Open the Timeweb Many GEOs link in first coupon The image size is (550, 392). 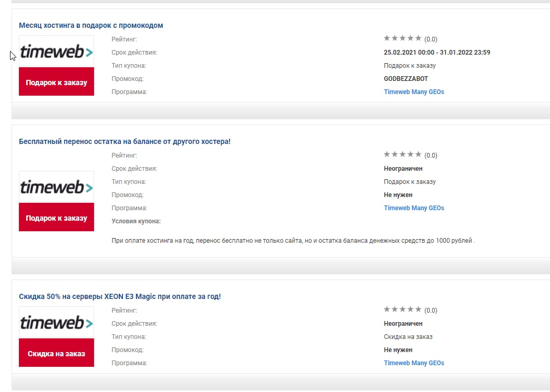(x=414, y=91)
